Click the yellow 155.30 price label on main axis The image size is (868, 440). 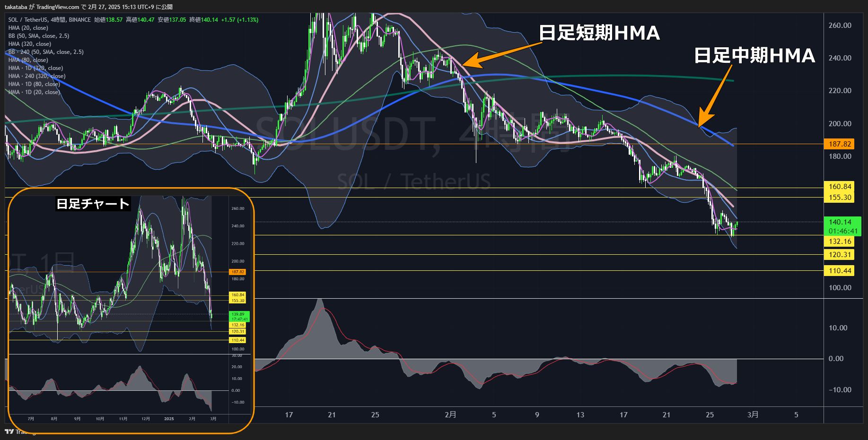coord(840,198)
